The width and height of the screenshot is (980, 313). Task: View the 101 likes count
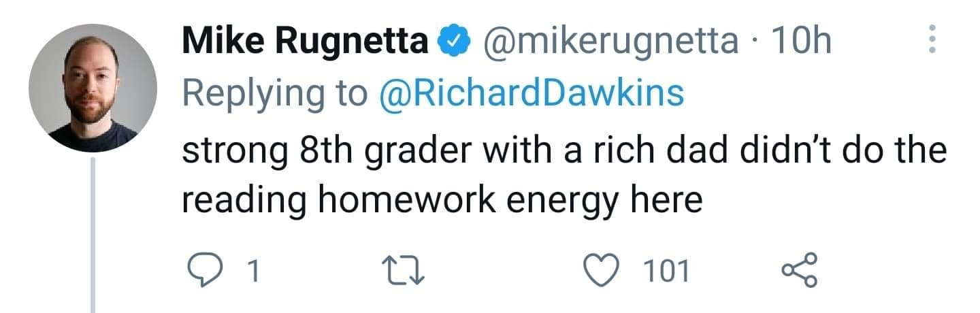(x=666, y=272)
